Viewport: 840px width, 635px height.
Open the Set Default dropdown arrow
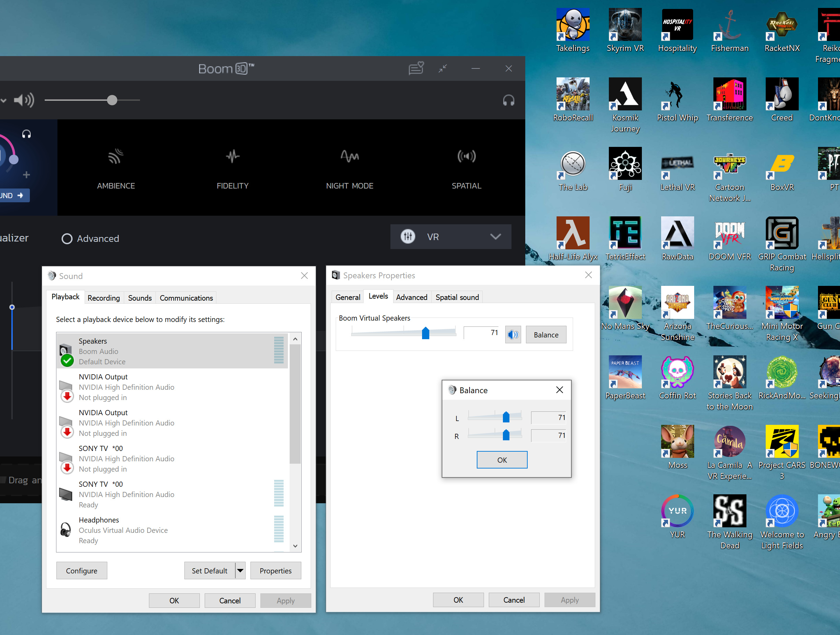pos(240,570)
